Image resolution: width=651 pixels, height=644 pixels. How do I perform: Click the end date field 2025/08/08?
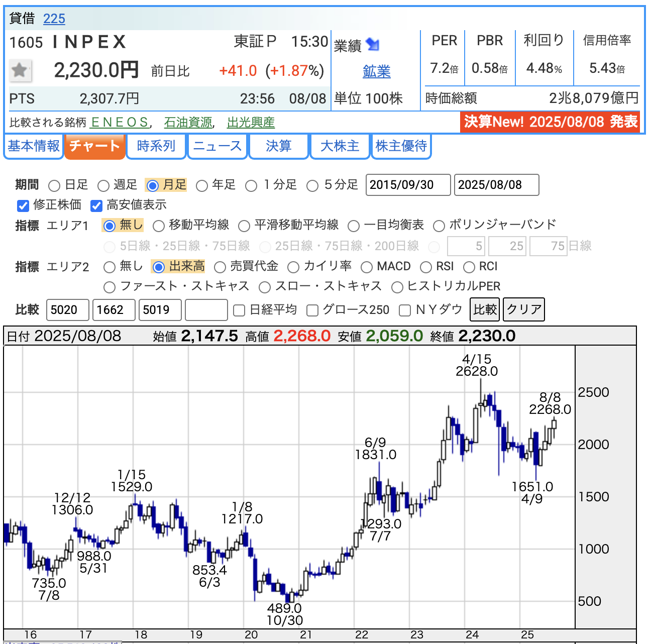pos(497,185)
